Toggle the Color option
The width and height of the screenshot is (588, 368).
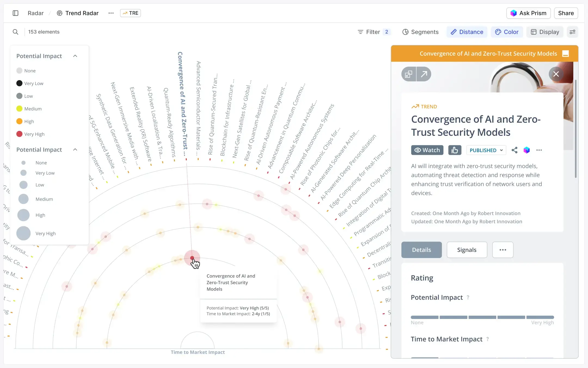coord(507,32)
